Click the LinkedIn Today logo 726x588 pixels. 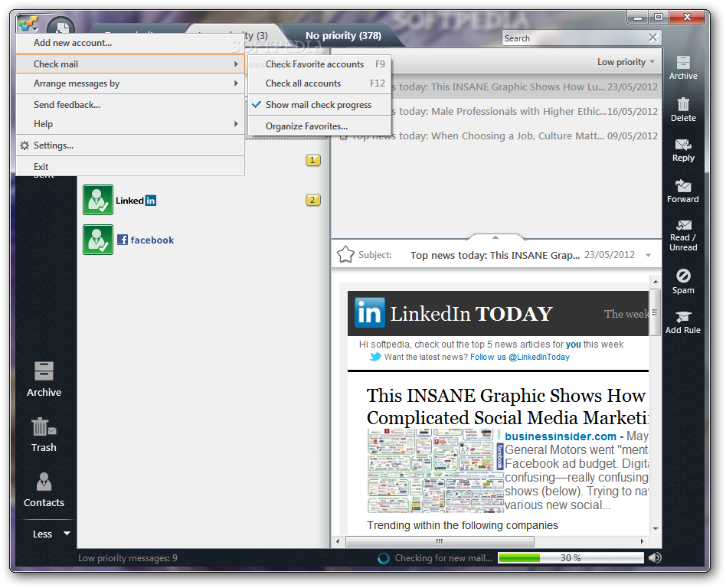[369, 313]
